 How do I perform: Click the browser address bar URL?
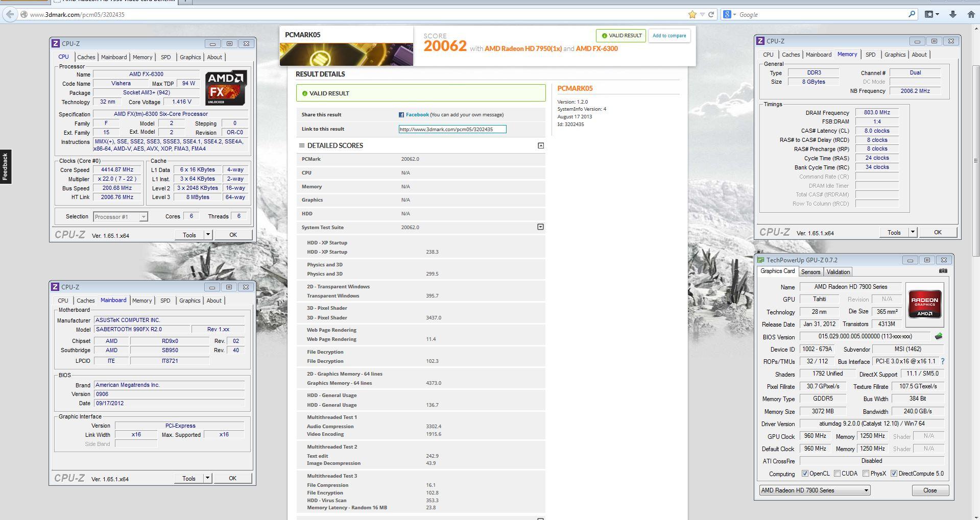click(x=77, y=14)
